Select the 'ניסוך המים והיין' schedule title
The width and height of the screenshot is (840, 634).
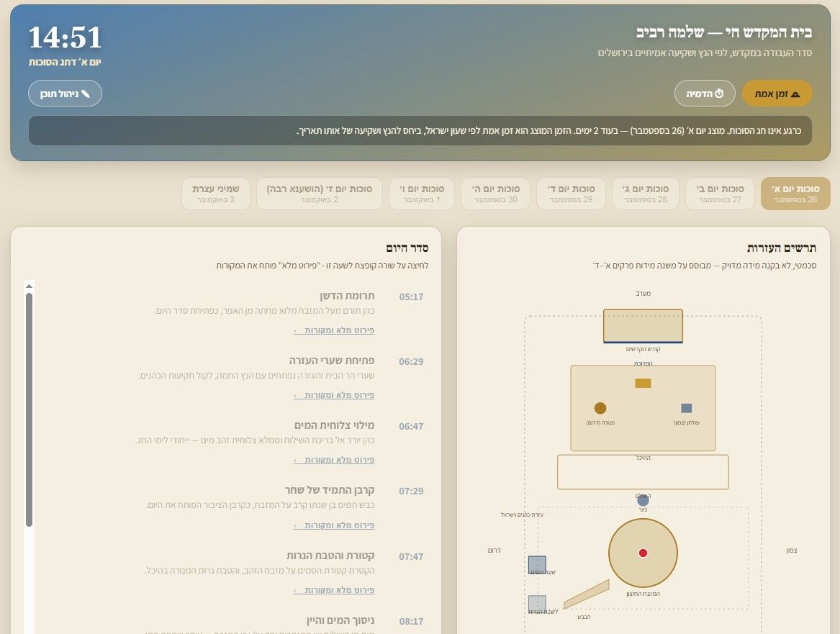[x=340, y=620]
